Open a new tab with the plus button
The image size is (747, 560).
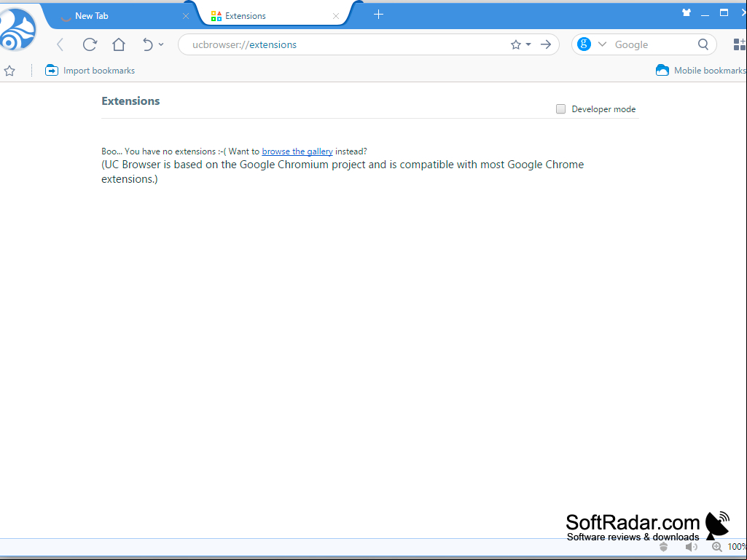coord(378,15)
